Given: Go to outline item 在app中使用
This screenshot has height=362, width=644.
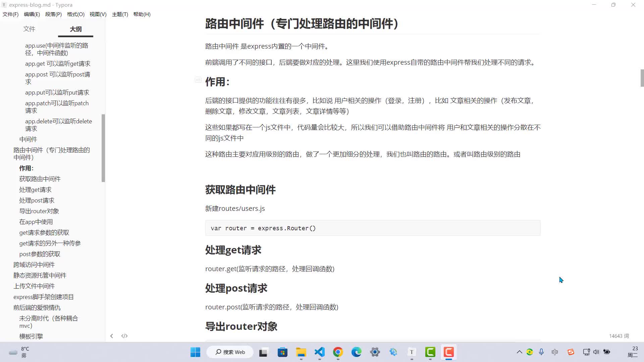Looking at the screenshot, I should (x=36, y=222).
